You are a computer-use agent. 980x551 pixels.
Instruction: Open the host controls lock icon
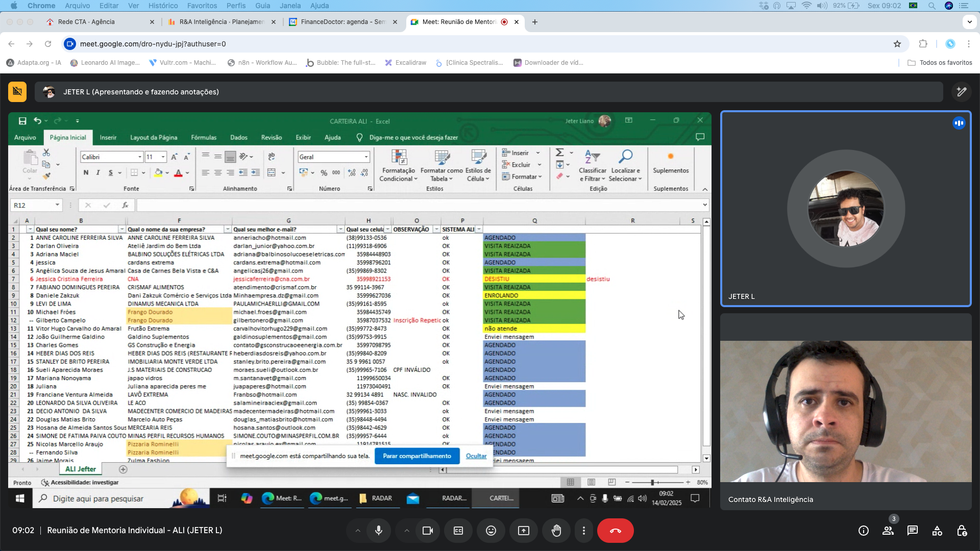[962, 531]
